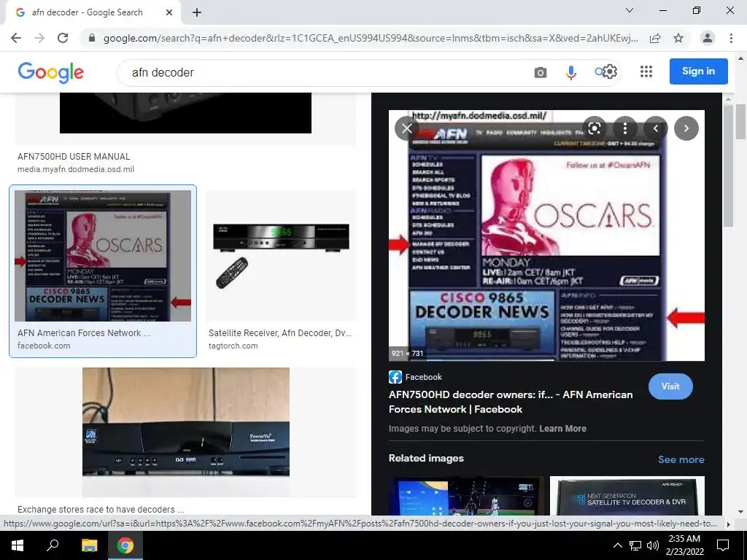The width and height of the screenshot is (747, 560).
Task: Open a new browser tab
Action: tap(197, 12)
